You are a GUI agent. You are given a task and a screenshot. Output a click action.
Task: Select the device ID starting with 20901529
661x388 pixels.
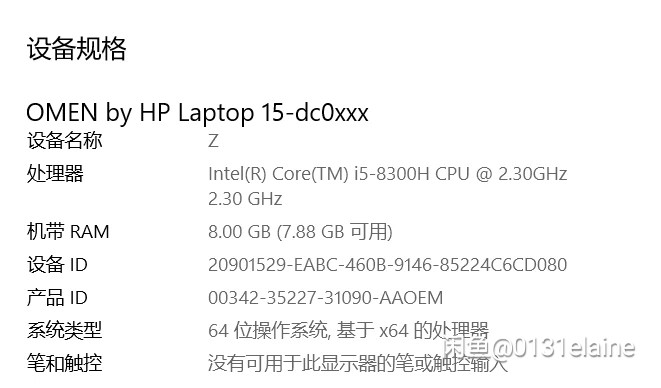387,265
